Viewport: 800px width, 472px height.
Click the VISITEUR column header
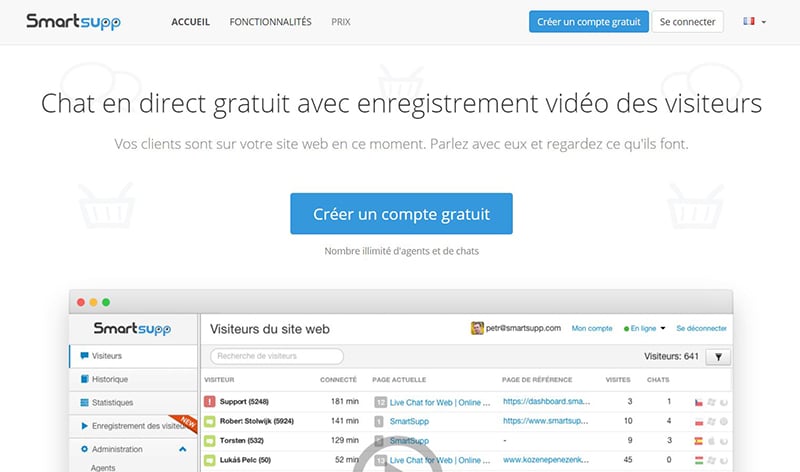(219, 380)
